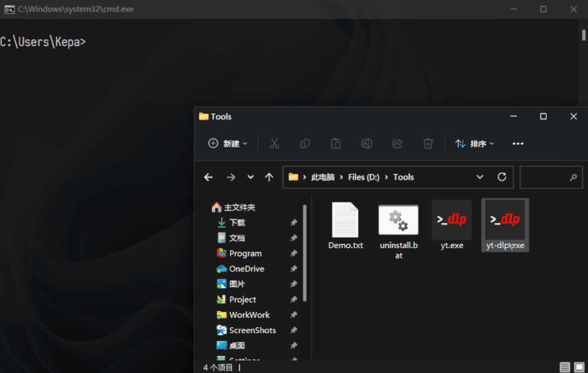Go up one folder level arrow

click(x=269, y=177)
